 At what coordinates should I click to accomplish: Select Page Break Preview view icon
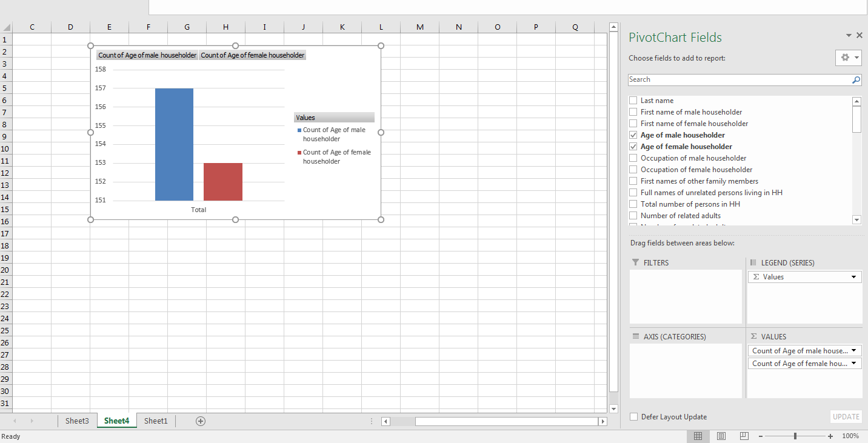coord(744,436)
